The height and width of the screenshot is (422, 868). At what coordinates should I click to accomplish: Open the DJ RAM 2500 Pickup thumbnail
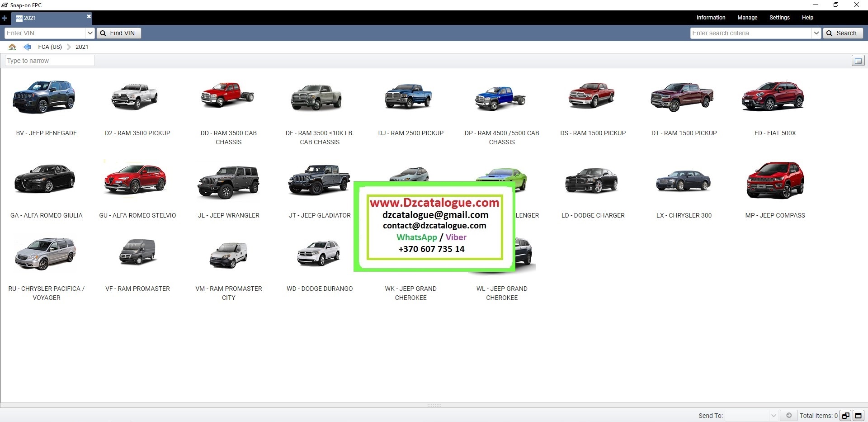tap(408, 96)
